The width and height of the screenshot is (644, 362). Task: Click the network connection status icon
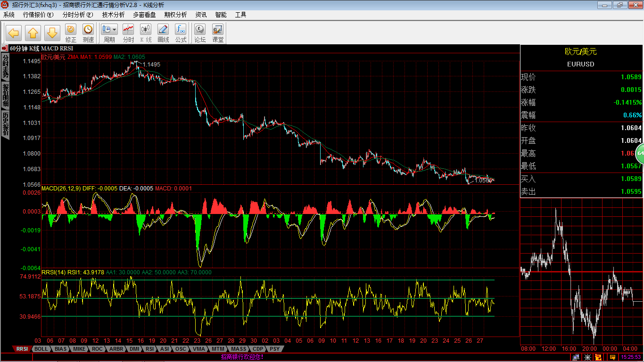click(x=576, y=357)
